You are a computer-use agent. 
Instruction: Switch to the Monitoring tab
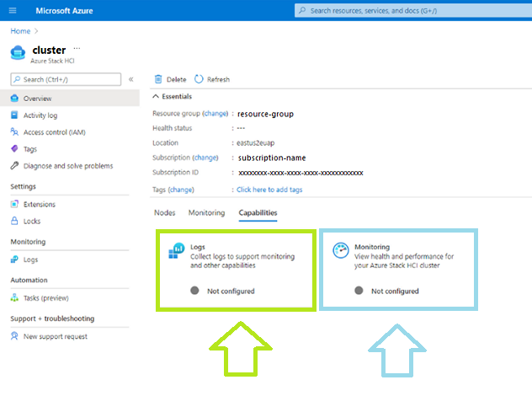click(x=206, y=212)
